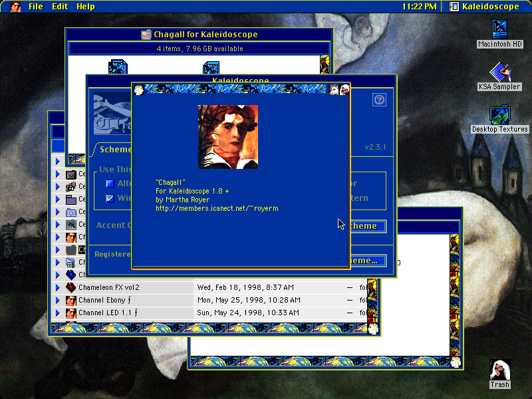This screenshot has height=399, width=532.
Task: Select the Channel LED 1.1 ƒ portrait folder icon
Action: pyautogui.click(x=71, y=313)
